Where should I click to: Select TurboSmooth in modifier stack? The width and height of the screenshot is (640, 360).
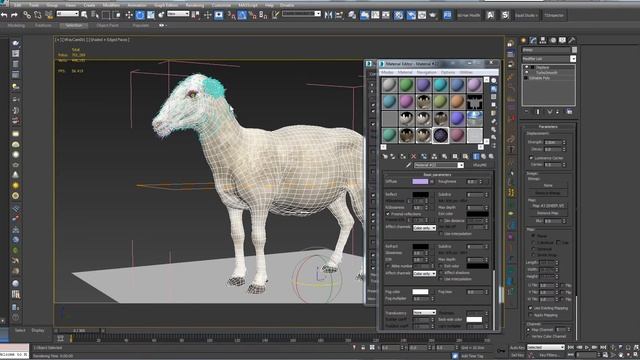coord(547,73)
